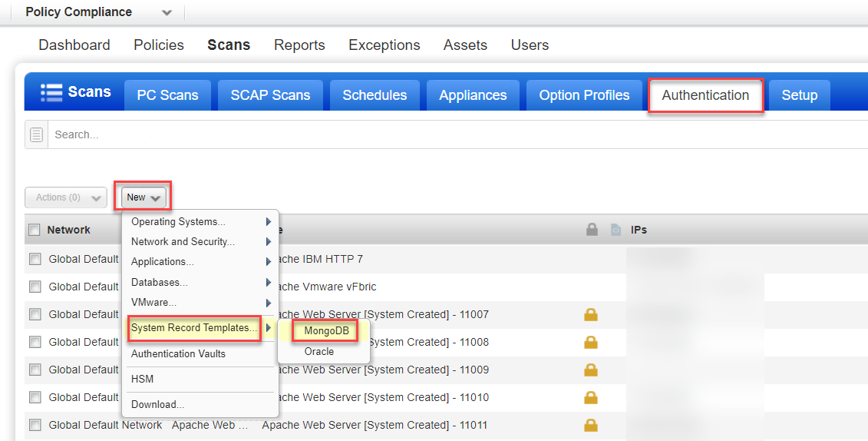Go to the Reports section

coord(299,45)
